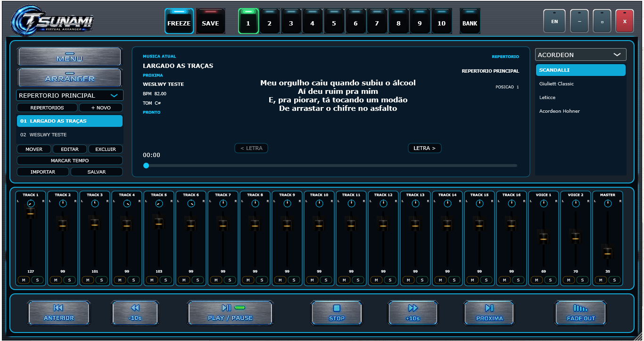Viewport: 644px width, 341px height.
Task: Select the Leticce instrument
Action: [581, 97]
